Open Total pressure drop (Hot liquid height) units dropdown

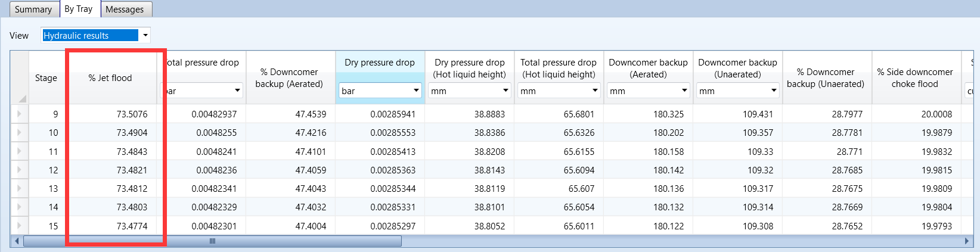click(x=595, y=91)
